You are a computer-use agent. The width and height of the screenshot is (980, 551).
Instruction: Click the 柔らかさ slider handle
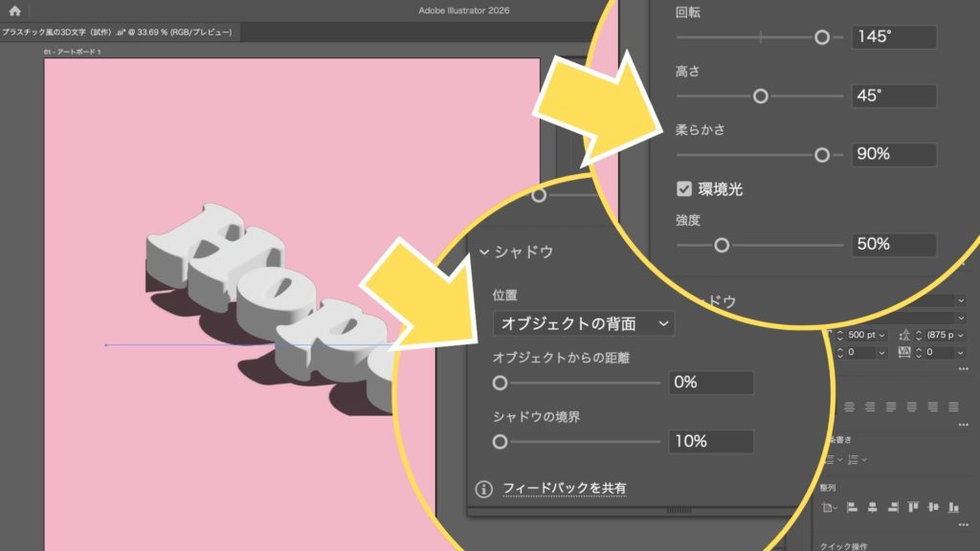click(821, 154)
